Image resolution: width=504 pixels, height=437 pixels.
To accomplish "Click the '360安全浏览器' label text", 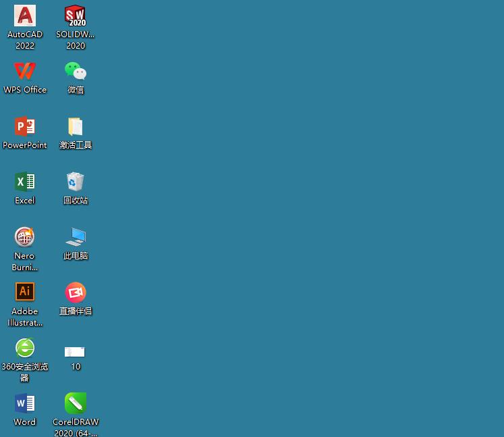I will pos(25,372).
